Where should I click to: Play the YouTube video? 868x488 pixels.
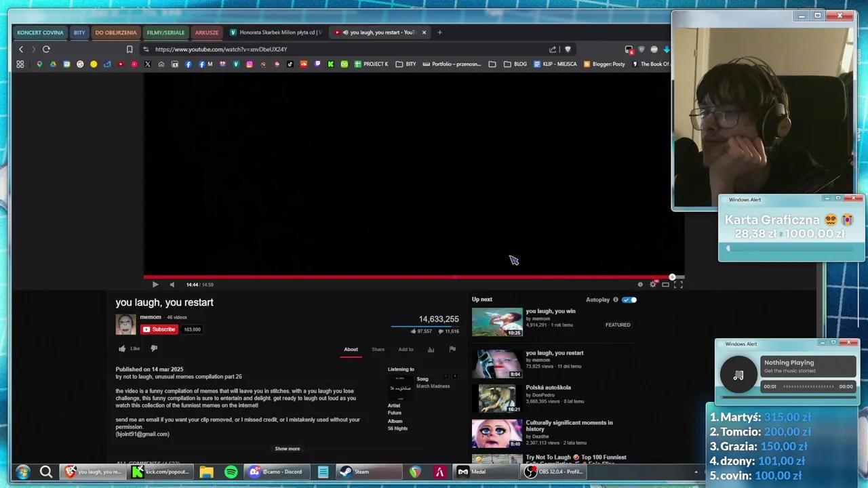155,285
